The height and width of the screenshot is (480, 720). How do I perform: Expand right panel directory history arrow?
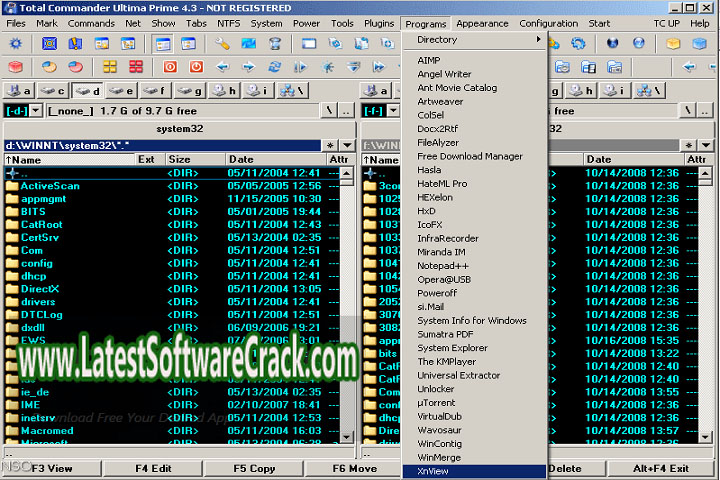[x=706, y=146]
